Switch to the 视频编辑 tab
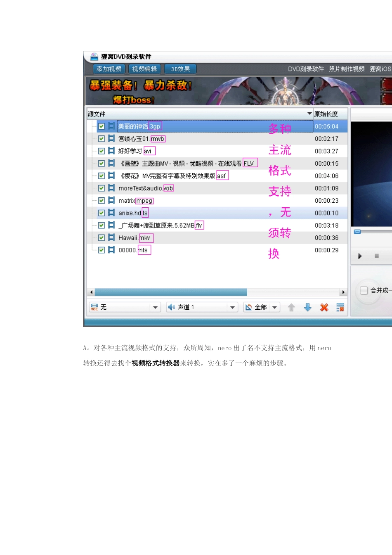The image size is (392, 555). coord(144,69)
